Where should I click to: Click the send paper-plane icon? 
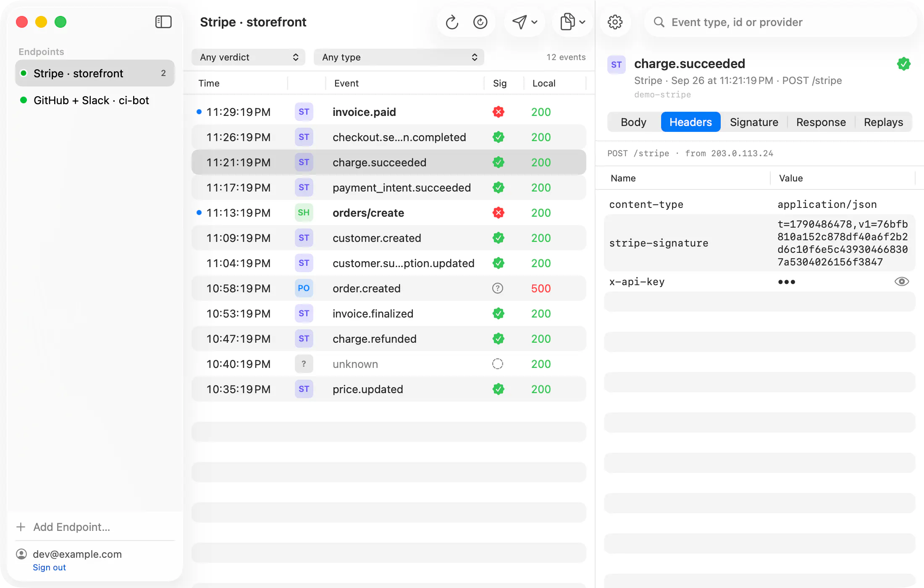click(x=520, y=22)
